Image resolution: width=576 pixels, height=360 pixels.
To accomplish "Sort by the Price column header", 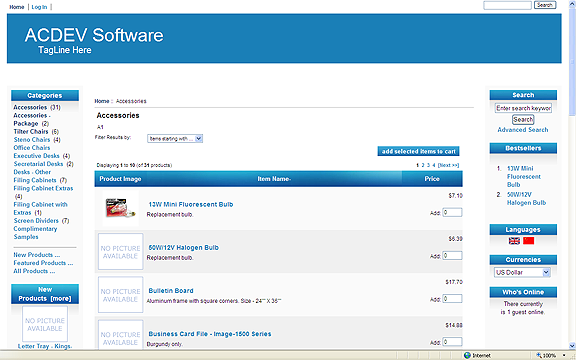I will click(x=432, y=179).
